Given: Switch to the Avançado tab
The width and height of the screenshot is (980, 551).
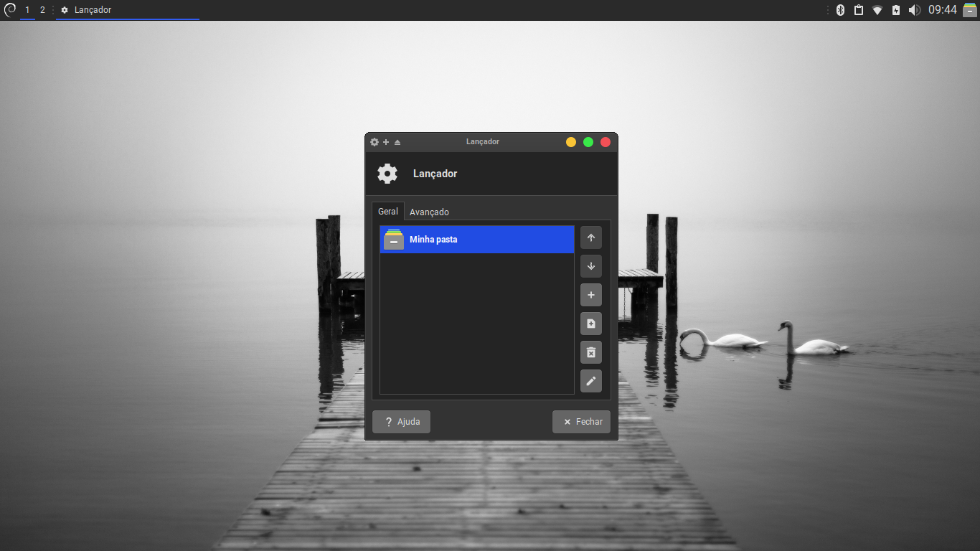Looking at the screenshot, I should coord(429,212).
